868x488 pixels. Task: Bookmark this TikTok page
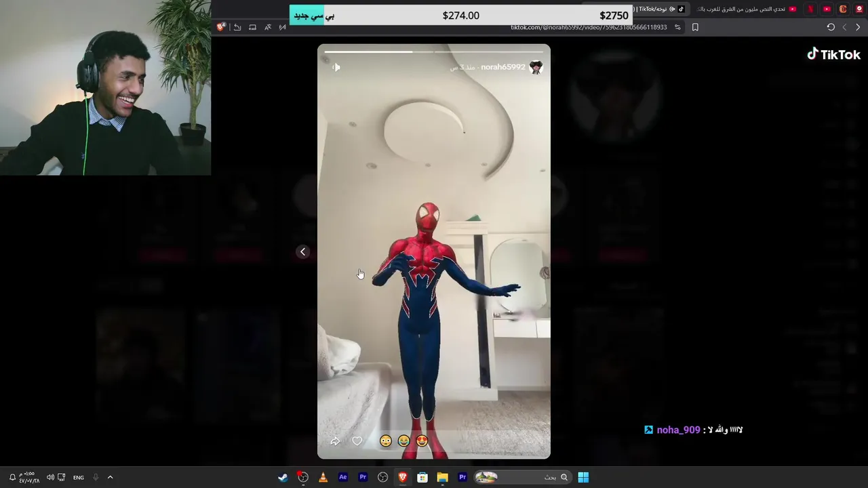pos(695,27)
